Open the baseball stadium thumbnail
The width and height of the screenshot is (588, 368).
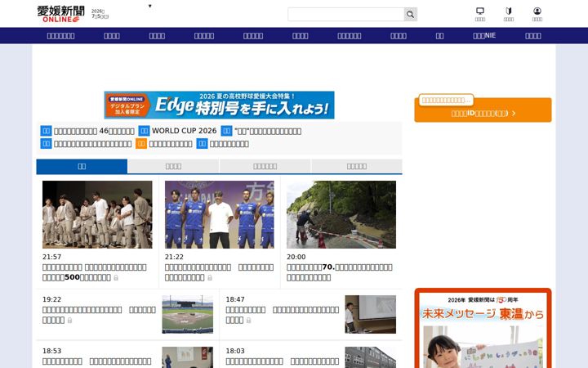188,314
